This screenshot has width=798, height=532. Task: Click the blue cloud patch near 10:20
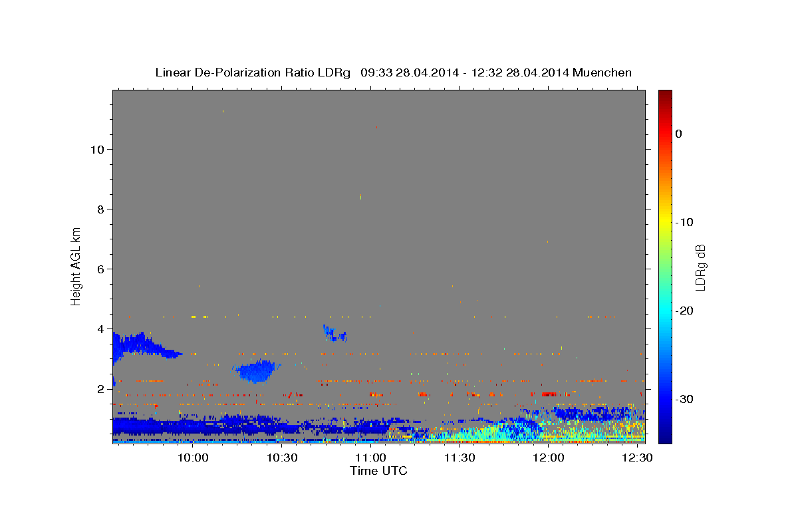click(256, 371)
